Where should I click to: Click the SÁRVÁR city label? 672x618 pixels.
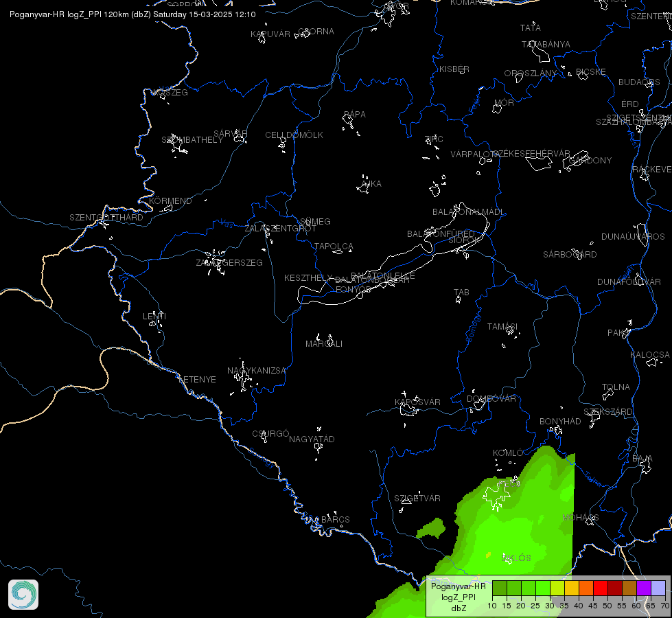tap(231, 133)
